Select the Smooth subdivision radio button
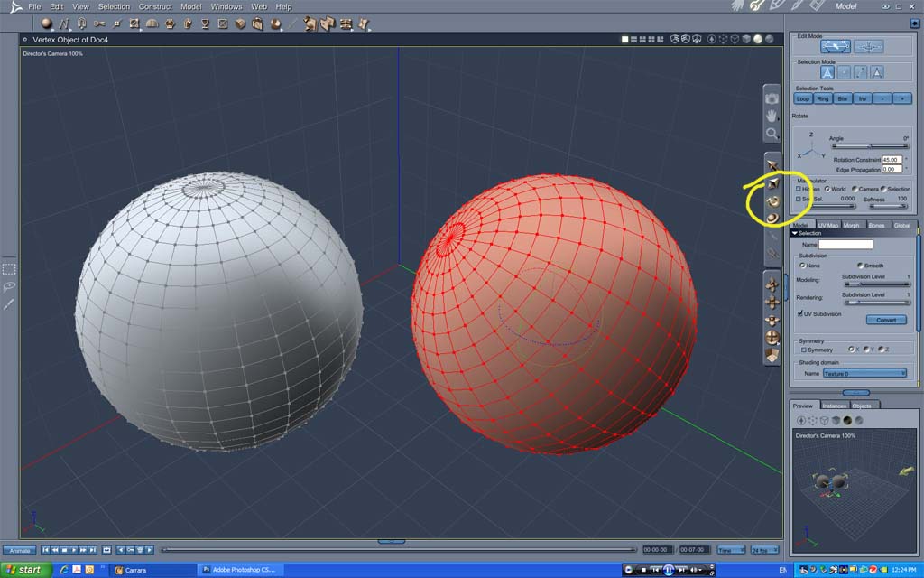The image size is (924, 578). pyautogui.click(x=859, y=266)
